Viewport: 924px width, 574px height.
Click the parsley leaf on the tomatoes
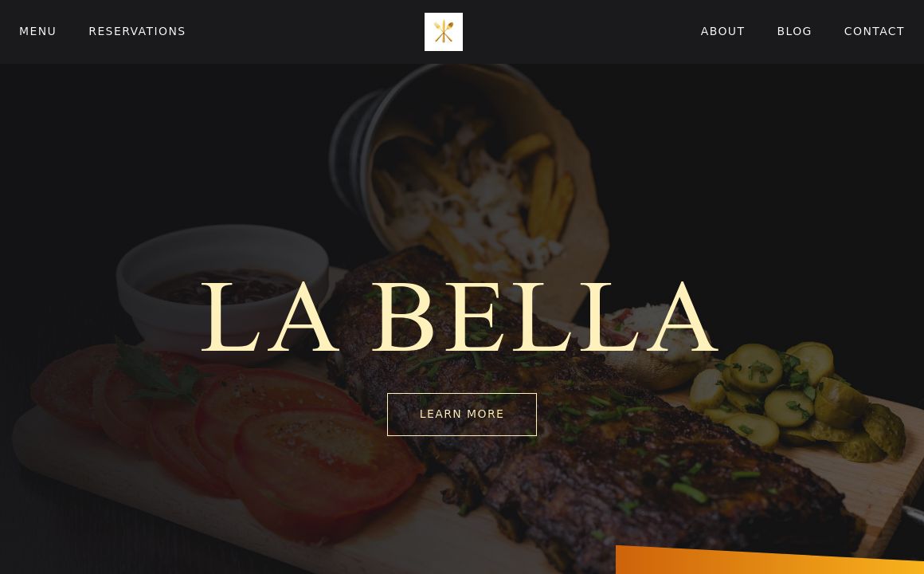click(x=155, y=372)
